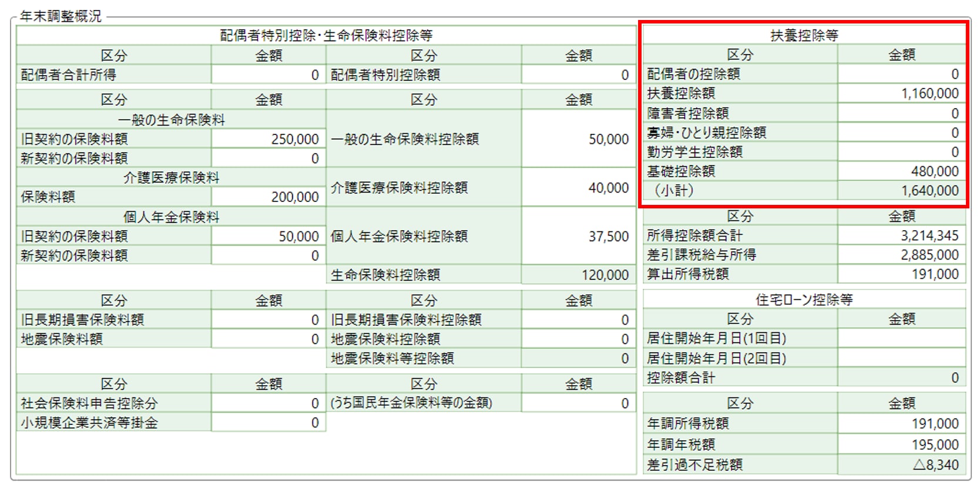Click the (小計) value 1,640,000
Image resolution: width=980 pixels, height=489 pixels.
click(x=901, y=190)
